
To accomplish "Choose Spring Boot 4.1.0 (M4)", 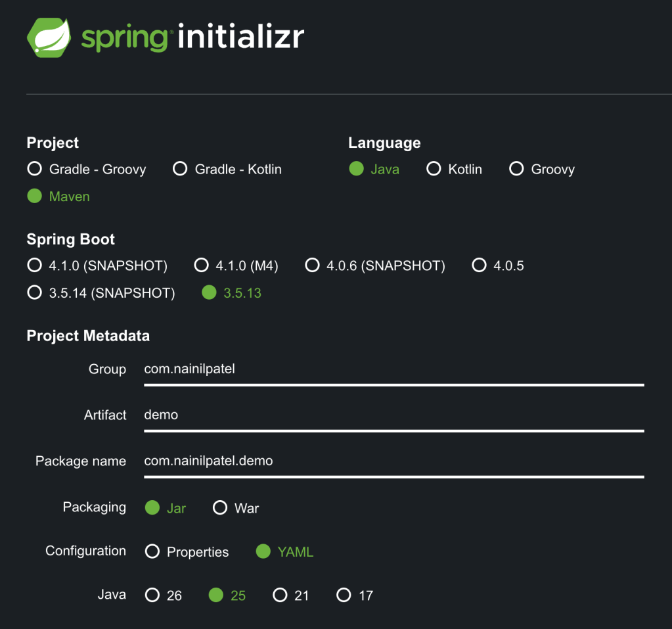I will tap(202, 266).
